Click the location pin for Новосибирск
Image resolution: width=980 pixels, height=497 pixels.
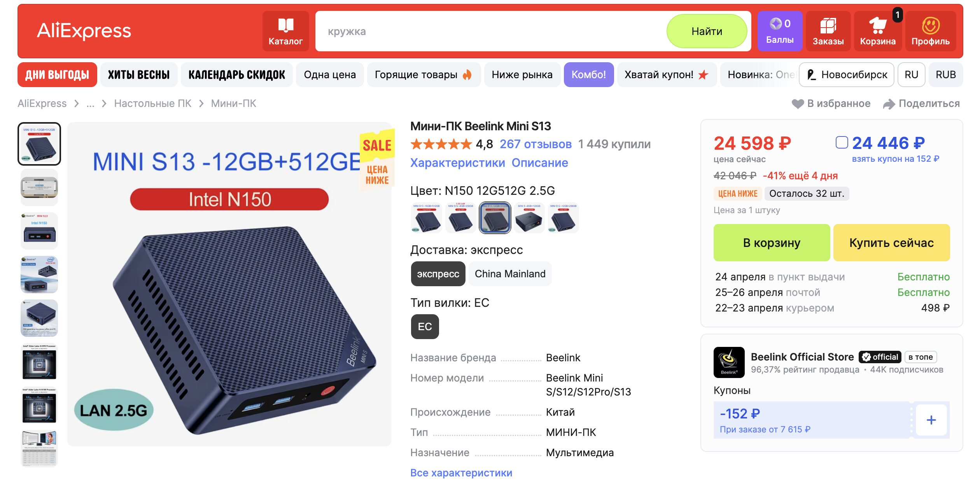coord(812,74)
